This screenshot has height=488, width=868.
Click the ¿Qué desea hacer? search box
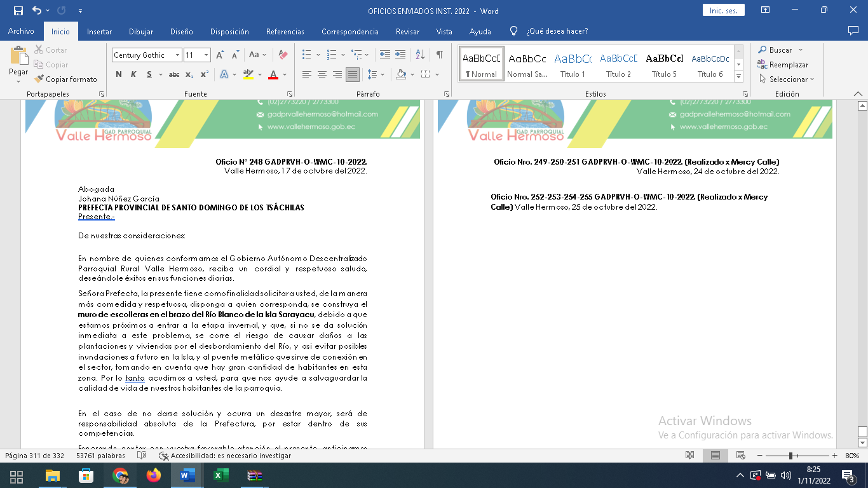click(x=557, y=32)
